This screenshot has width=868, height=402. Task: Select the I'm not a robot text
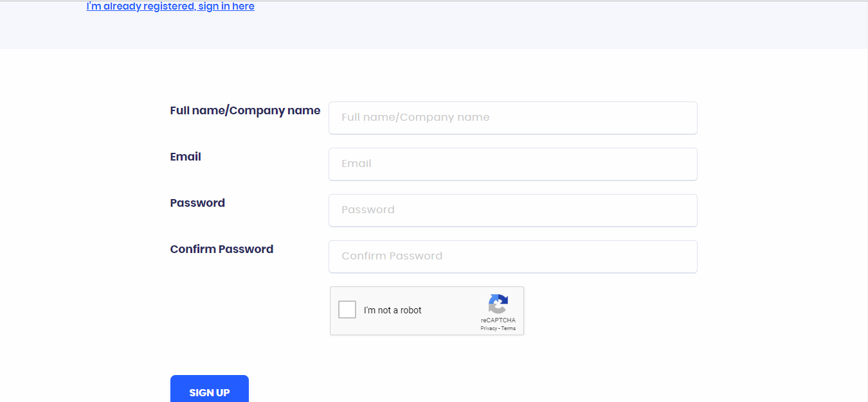(392, 310)
